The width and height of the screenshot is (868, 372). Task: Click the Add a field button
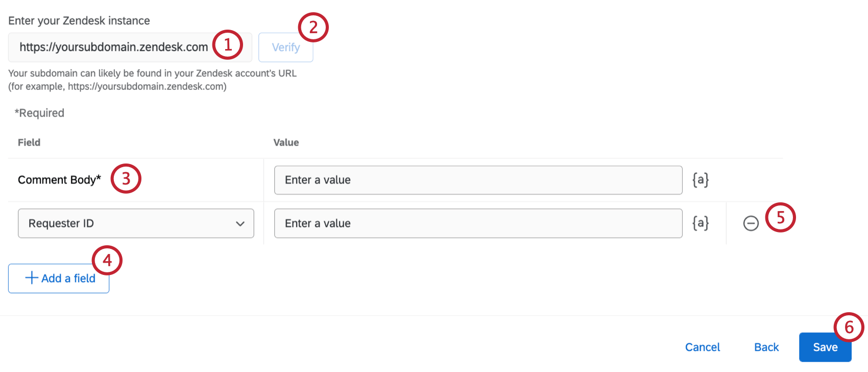59,278
